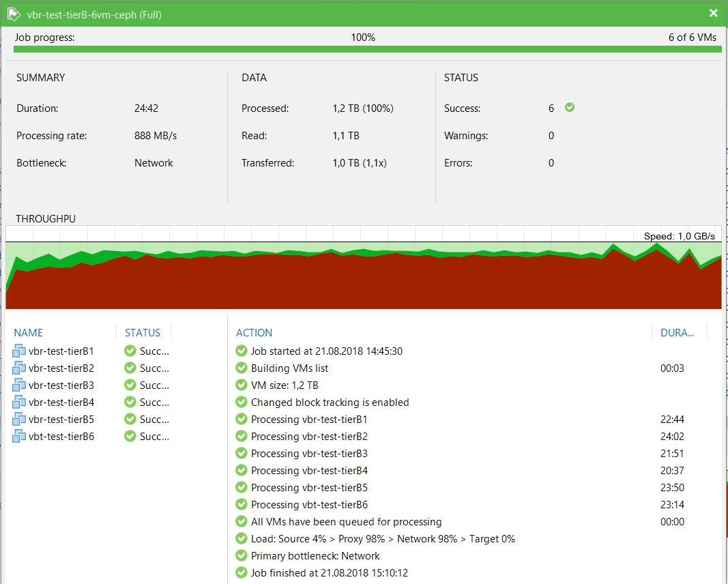Select the Processing vbr-test-tierB2 log row
Viewport: 728px width, 584px height.
point(309,437)
